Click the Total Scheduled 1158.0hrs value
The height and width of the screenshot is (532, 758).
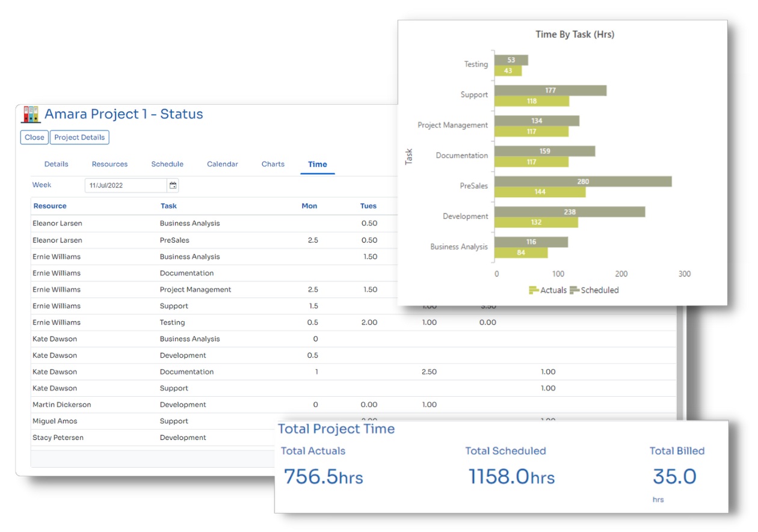[x=511, y=477]
